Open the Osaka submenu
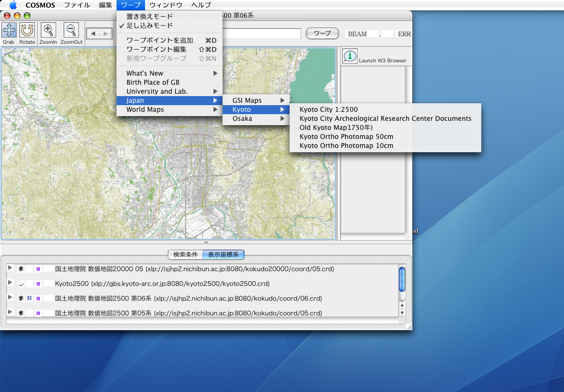 256,118
